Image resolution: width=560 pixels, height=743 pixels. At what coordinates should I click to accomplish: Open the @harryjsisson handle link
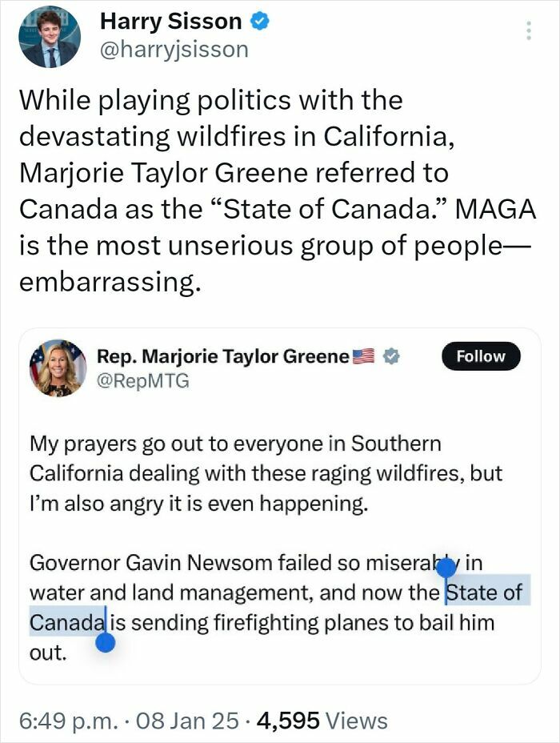coord(174,50)
